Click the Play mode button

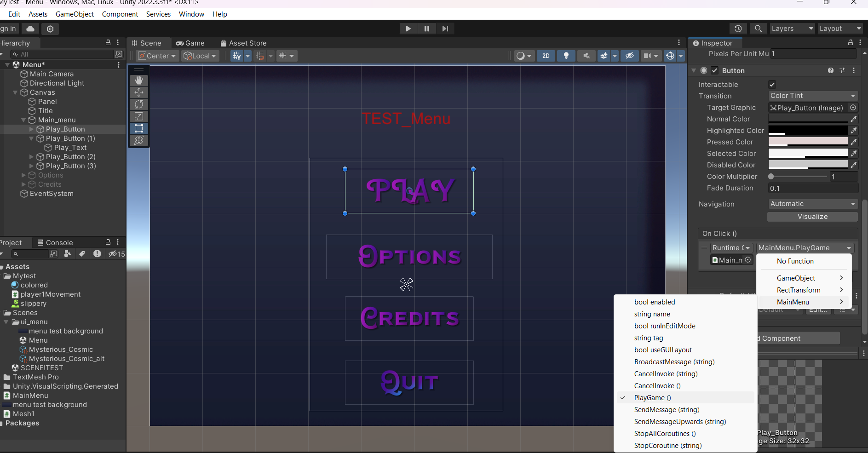point(408,29)
